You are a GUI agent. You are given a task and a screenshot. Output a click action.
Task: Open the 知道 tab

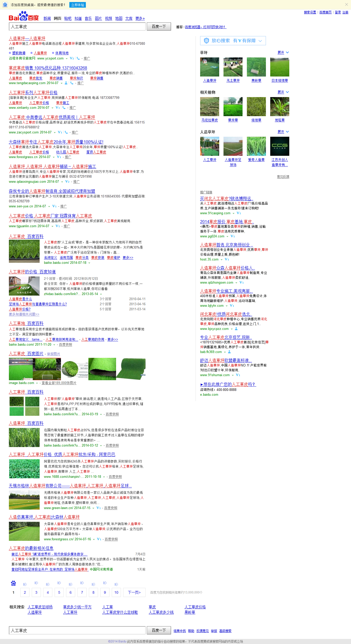coord(78,19)
